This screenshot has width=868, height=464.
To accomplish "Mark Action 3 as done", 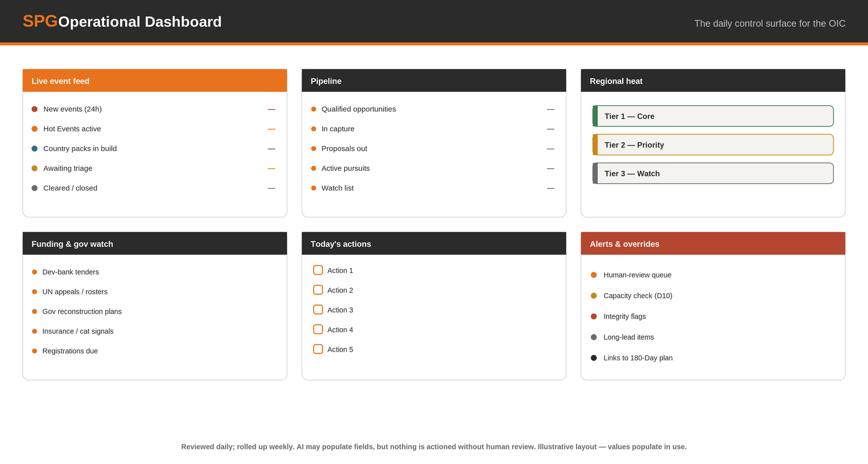I will pos(318,310).
